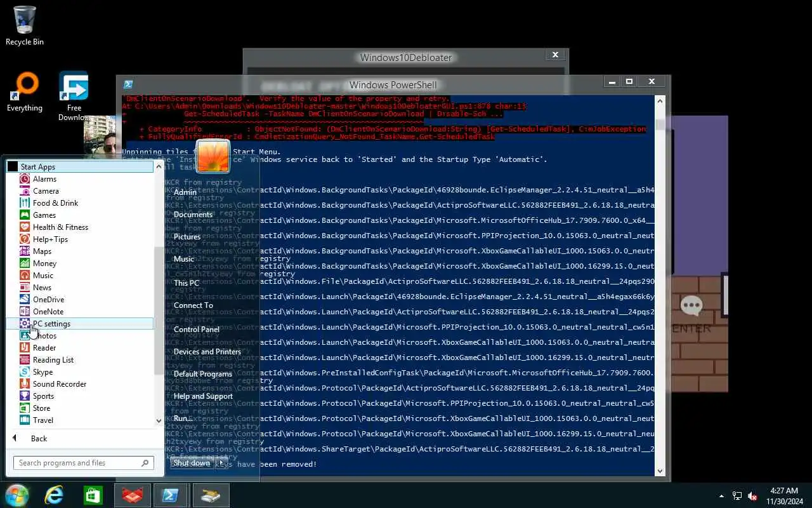Open the red app taskbar icon
This screenshot has width=812, height=508.
pos(133,495)
